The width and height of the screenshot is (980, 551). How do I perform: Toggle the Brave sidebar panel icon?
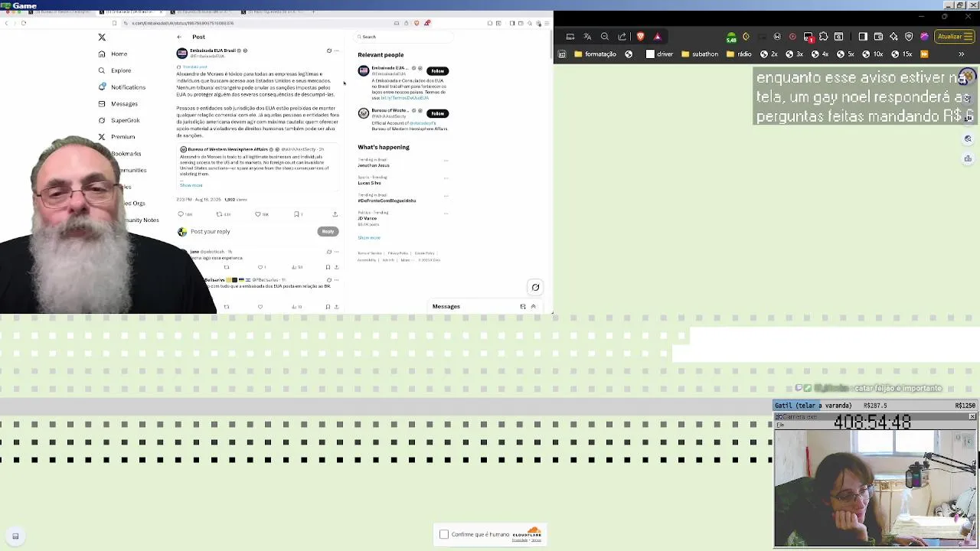863,37
